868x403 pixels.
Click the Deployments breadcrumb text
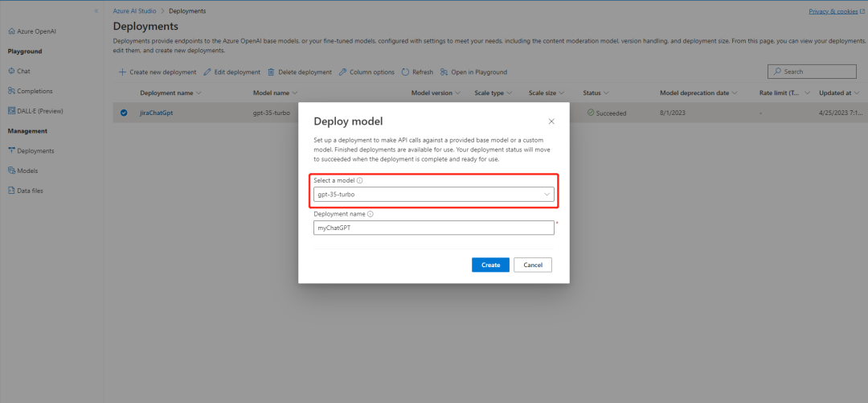[x=187, y=11]
